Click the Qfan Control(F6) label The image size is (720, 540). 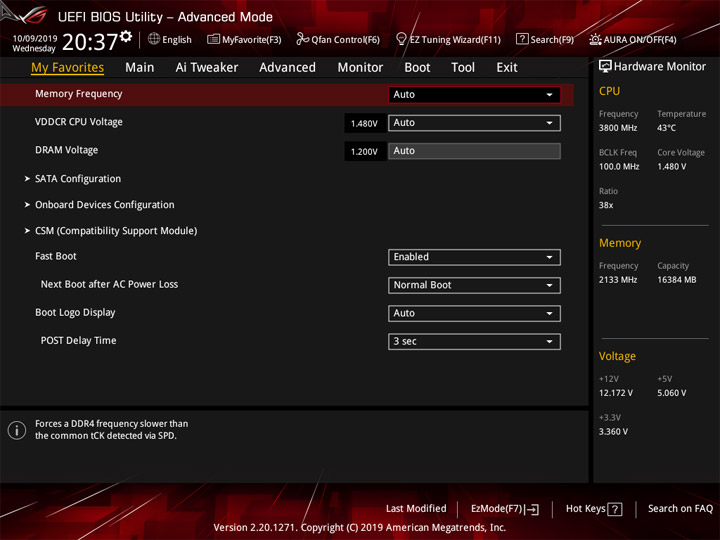345,40
